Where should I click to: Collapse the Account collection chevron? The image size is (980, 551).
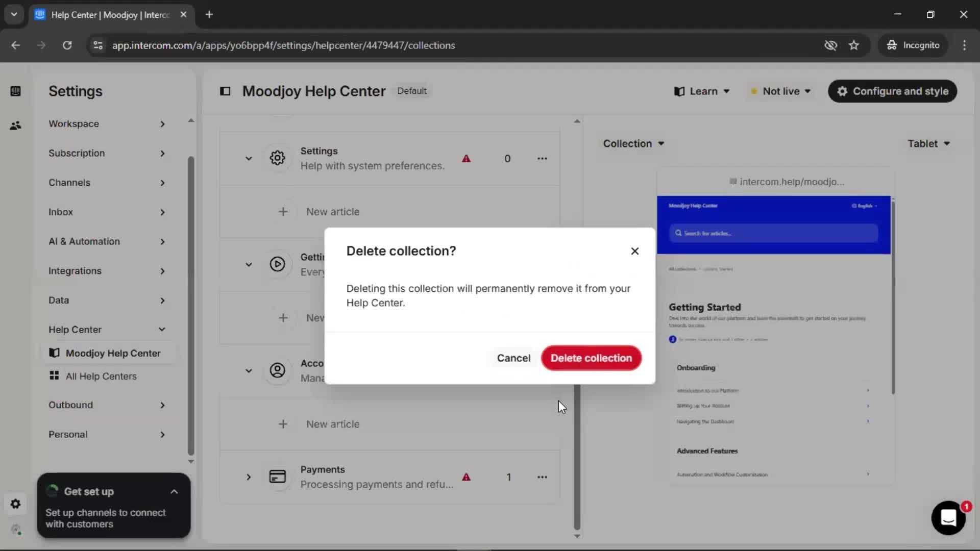pos(249,371)
